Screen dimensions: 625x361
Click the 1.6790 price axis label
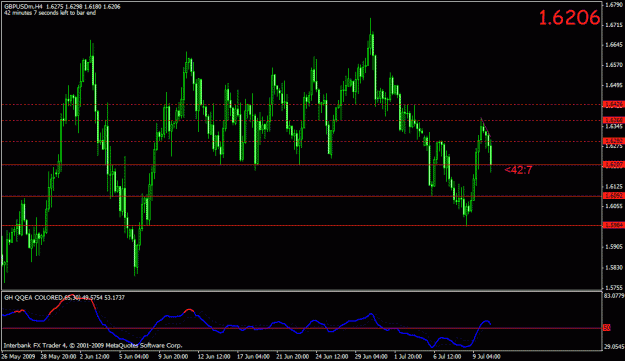point(614,5)
